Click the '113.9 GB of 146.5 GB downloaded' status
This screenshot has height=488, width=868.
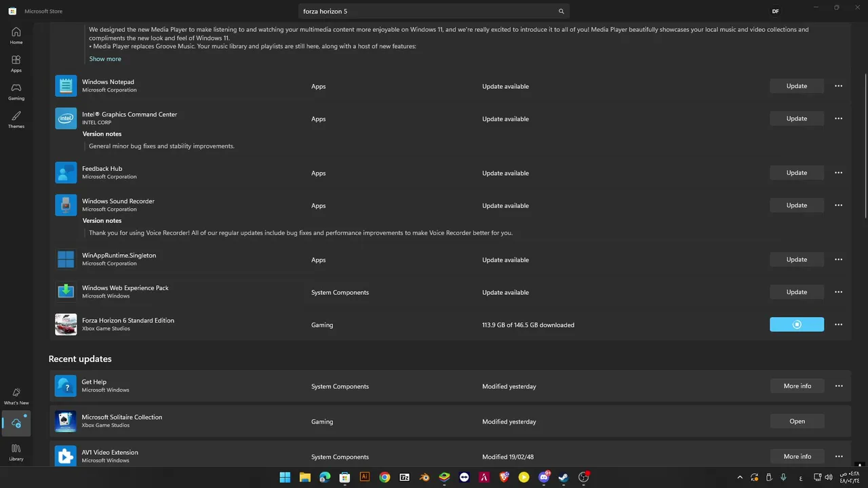pyautogui.click(x=528, y=325)
